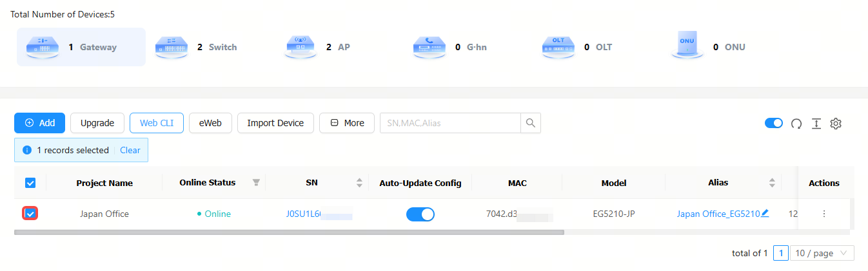Viewport: 868px width, 271px height.
Task: Click the refresh icon in toolbar
Action: (796, 124)
